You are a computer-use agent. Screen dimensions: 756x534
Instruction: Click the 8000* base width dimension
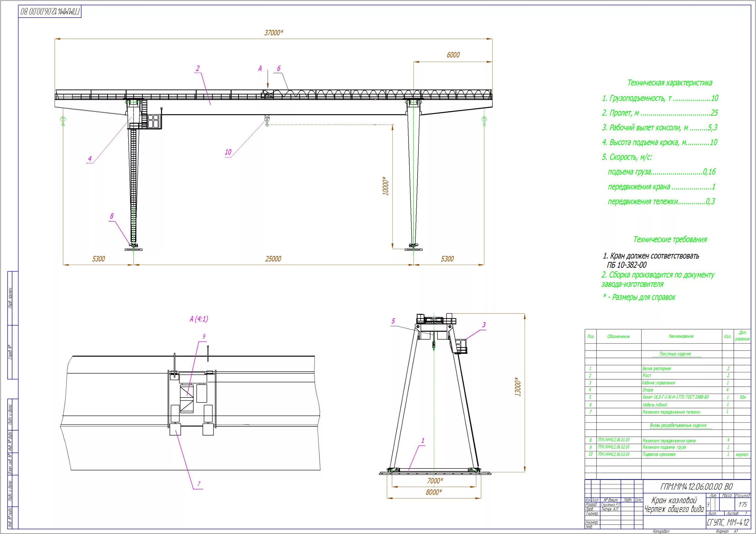[x=433, y=492]
